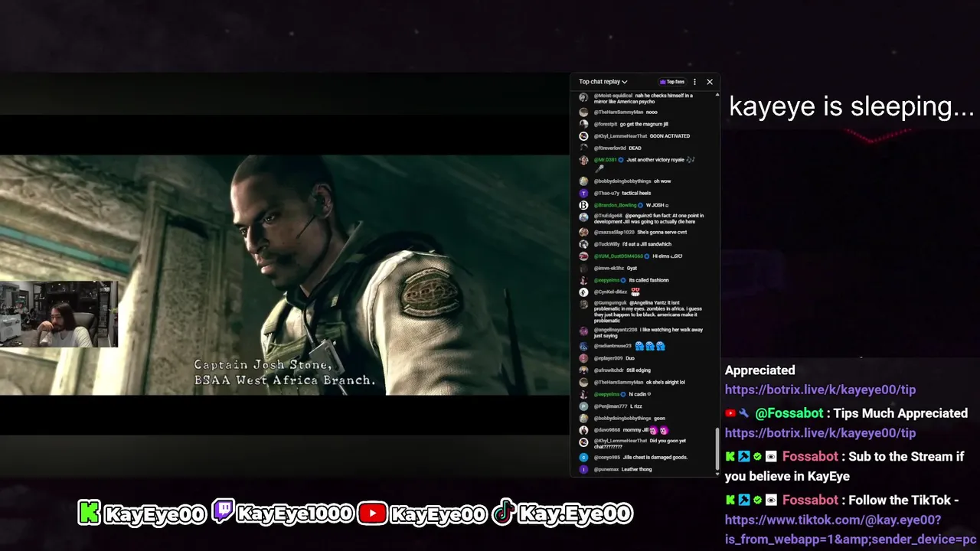Click the scroll-up arrow in chat replay
Image resolution: width=980 pixels, height=551 pixels.
tap(717, 95)
